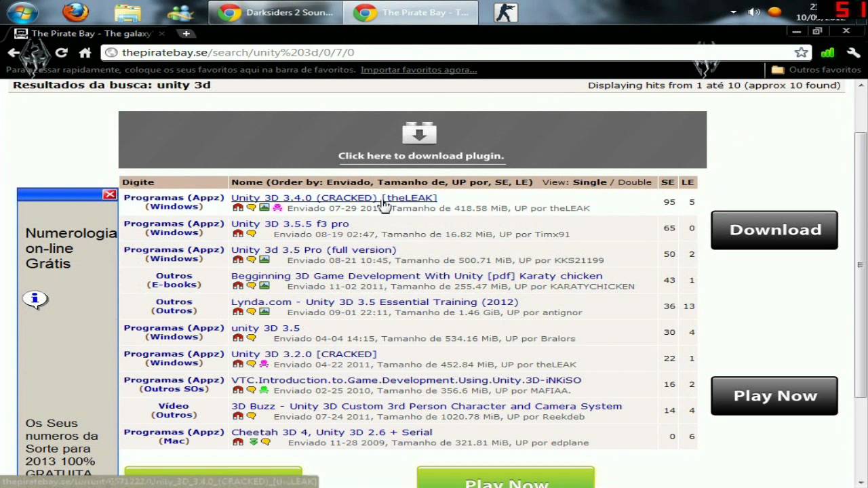
Task: Click comments icon for Lynda.com Essential Training row
Action: point(251,312)
